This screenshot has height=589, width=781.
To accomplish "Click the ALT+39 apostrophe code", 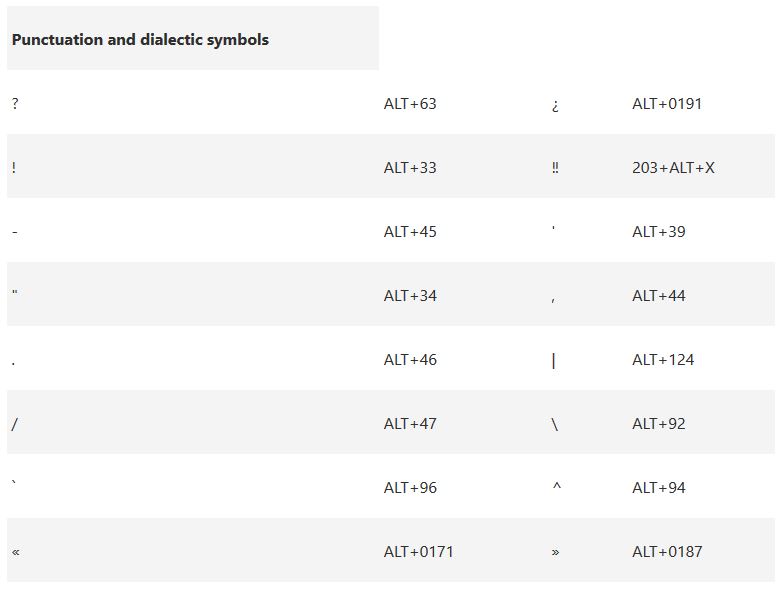I will click(658, 232).
